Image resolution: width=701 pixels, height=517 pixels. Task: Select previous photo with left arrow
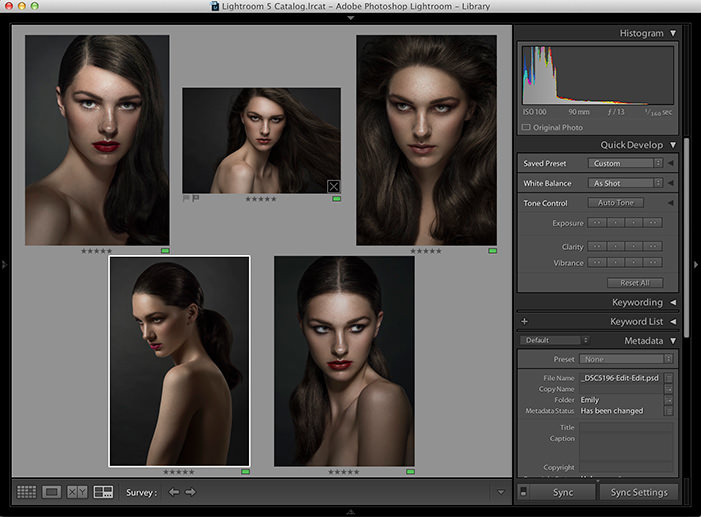(x=174, y=492)
